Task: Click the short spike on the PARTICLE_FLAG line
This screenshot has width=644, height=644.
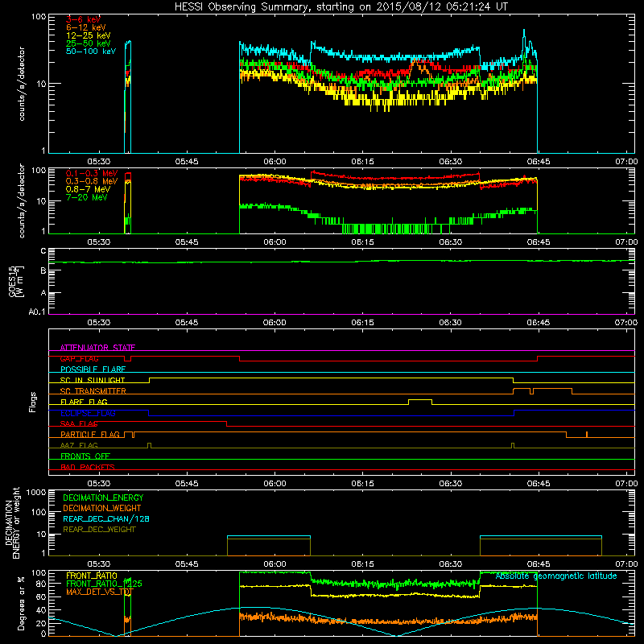Action: pyautogui.click(x=587, y=434)
